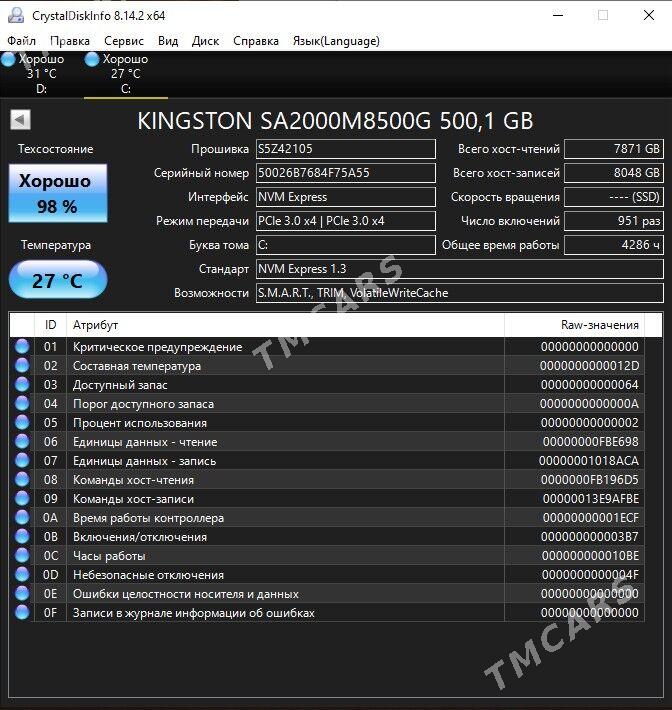The image size is (672, 710).
Task: Click the Число включений value 951 раз
Action: pos(614,221)
